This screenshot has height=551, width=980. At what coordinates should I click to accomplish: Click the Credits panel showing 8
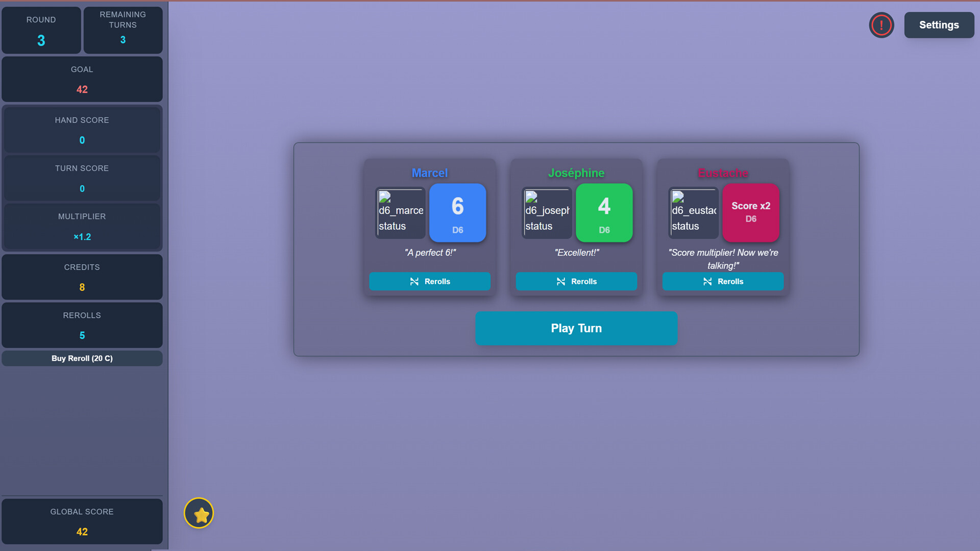(82, 277)
